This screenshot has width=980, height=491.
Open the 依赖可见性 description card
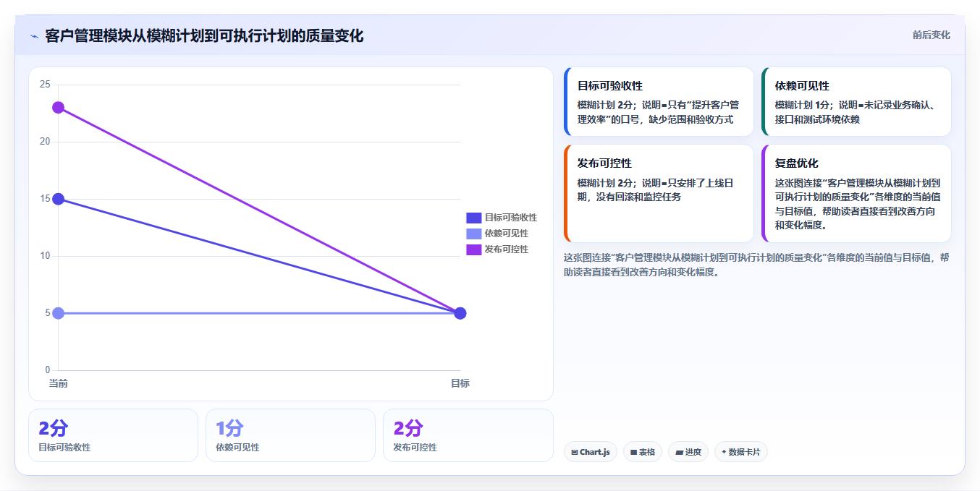point(856,102)
